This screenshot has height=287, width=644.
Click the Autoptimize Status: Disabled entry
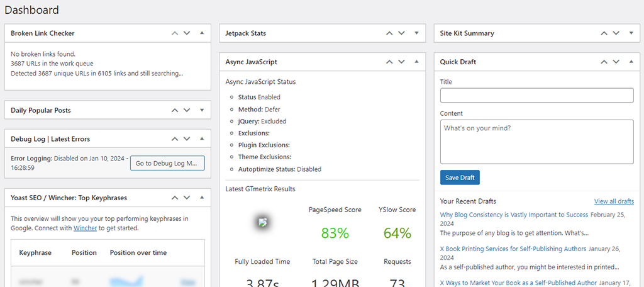pyautogui.click(x=280, y=169)
